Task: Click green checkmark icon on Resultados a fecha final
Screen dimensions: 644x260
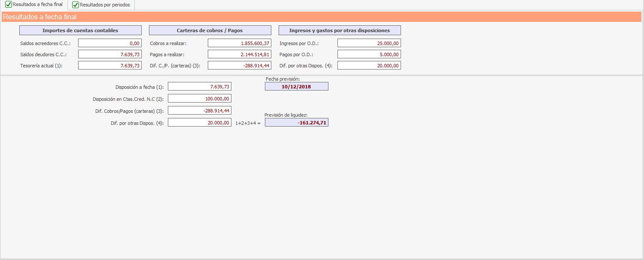Action: click(x=9, y=5)
